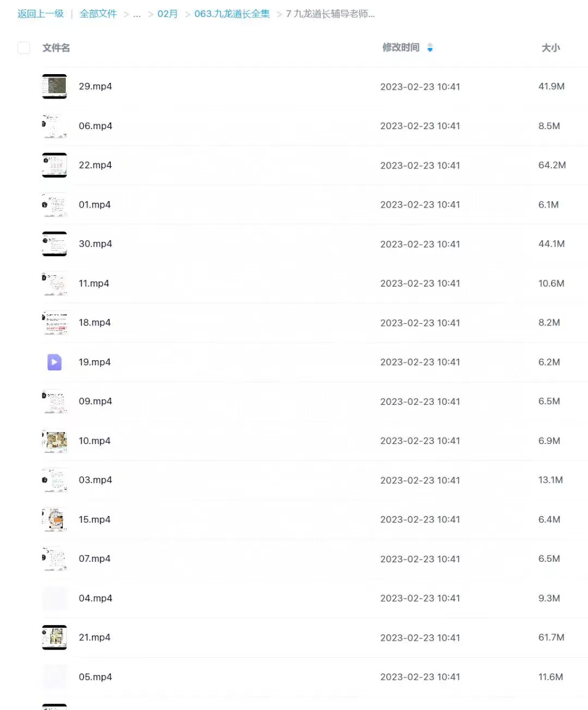
Task: Open the file 04.mp4
Action: pyautogui.click(x=95, y=598)
